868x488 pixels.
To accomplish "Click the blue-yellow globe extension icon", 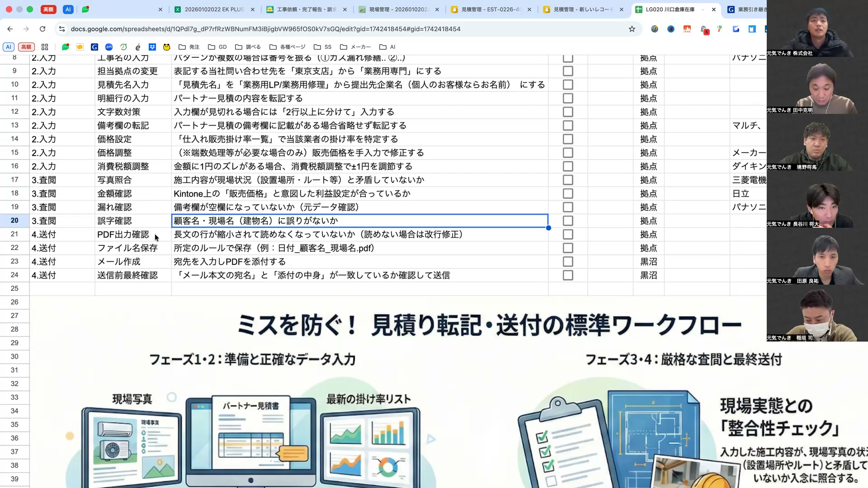I will click(655, 29).
